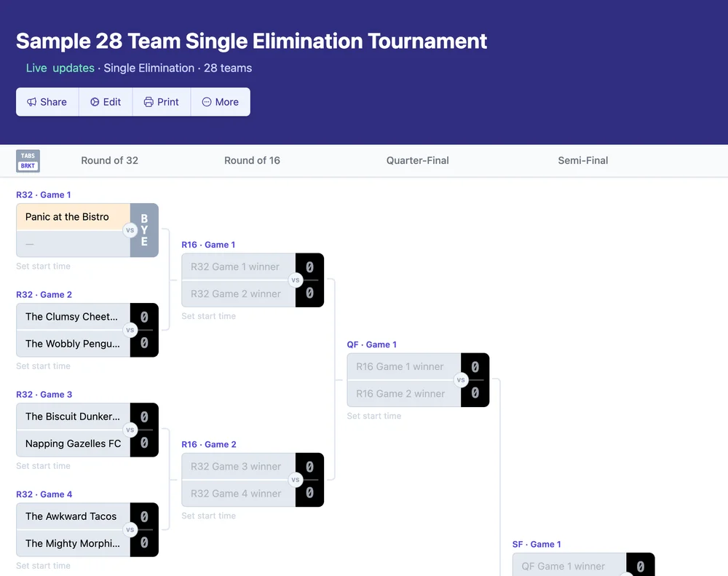Set start time for R32 Game 1
The width and height of the screenshot is (728, 576).
(x=43, y=267)
